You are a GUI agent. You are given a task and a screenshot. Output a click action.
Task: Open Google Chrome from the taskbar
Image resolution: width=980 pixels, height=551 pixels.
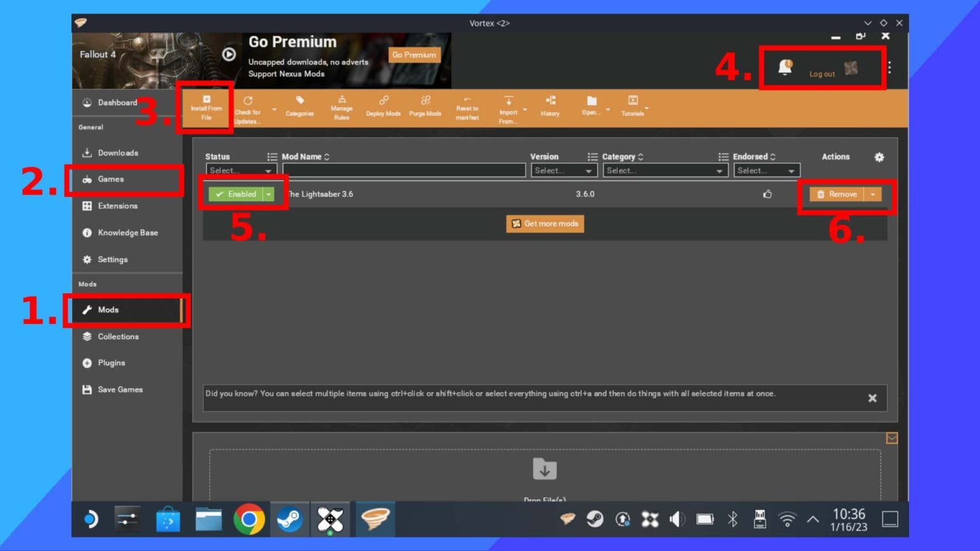(249, 520)
